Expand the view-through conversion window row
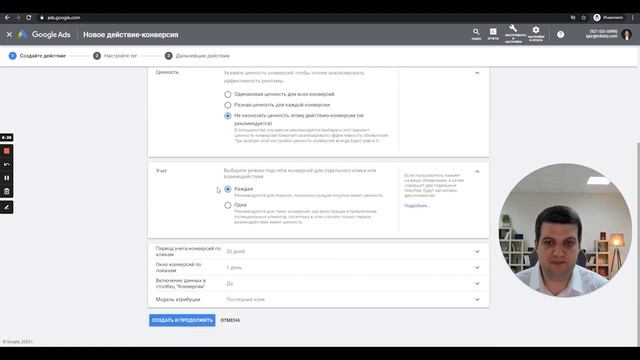Screen dimensions: 640x360 318,267
